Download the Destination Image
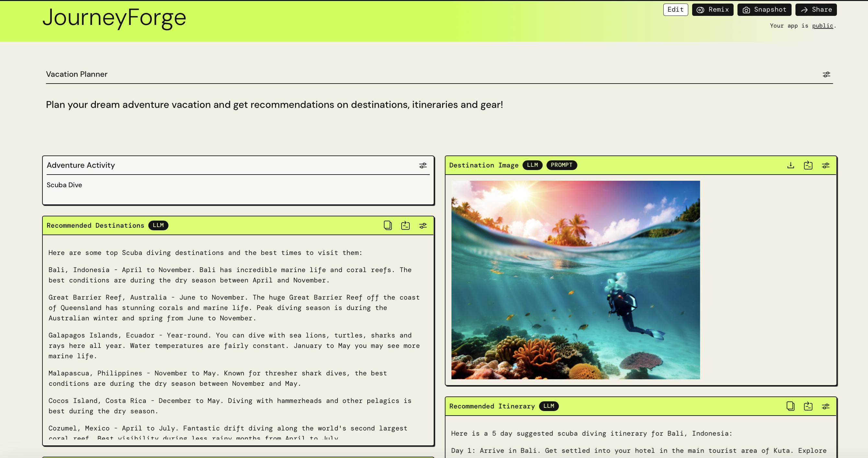The image size is (868, 458). (791, 165)
